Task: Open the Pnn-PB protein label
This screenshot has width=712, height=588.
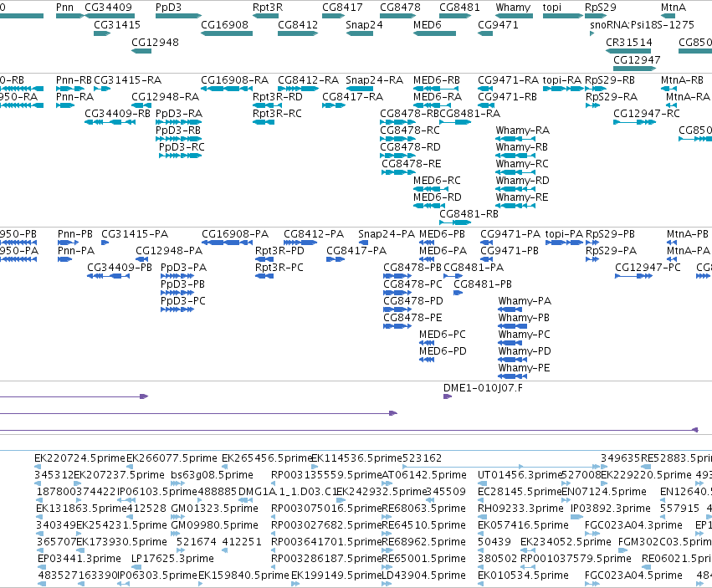Action: tap(75, 234)
